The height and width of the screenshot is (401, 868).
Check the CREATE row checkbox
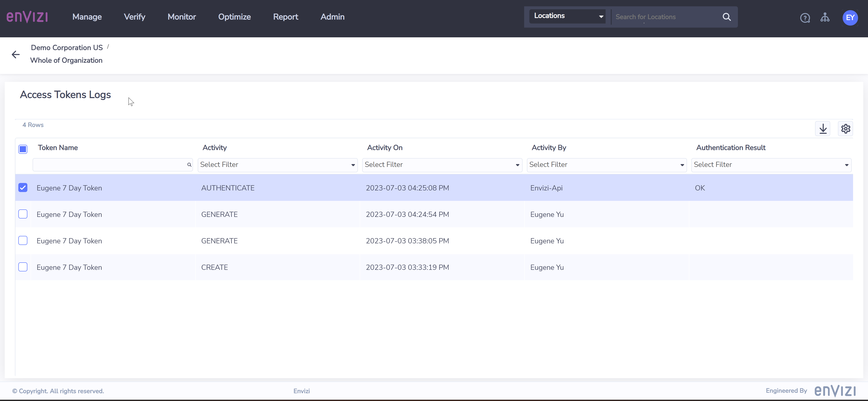(23, 267)
